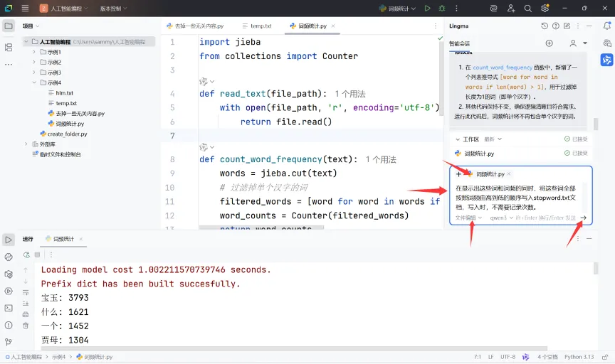Click into the Lingma prompt text field
The height and width of the screenshot is (364, 615).
pyautogui.click(x=517, y=198)
